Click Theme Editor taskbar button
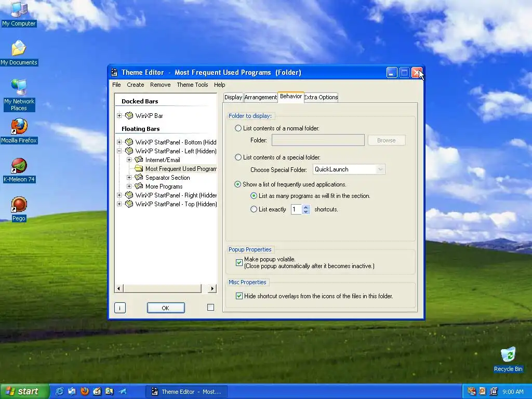Viewport: 532px width, 399px height. (x=187, y=392)
